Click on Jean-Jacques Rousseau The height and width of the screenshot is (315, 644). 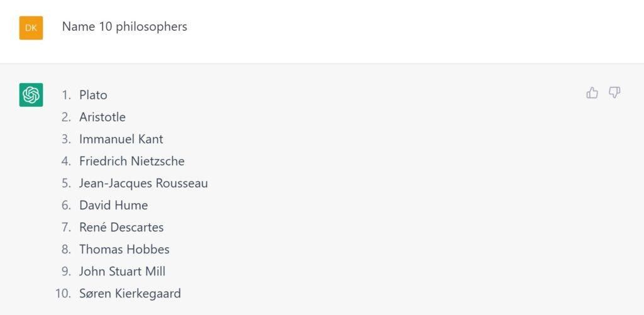tap(143, 183)
